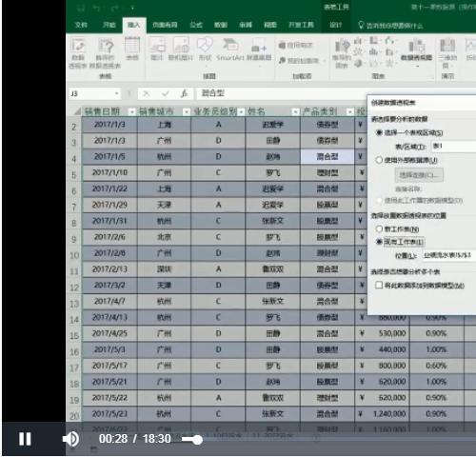The image size is (476, 457).
Task: Switch to the 开发工具 ribbon tab
Action: pyautogui.click(x=301, y=25)
